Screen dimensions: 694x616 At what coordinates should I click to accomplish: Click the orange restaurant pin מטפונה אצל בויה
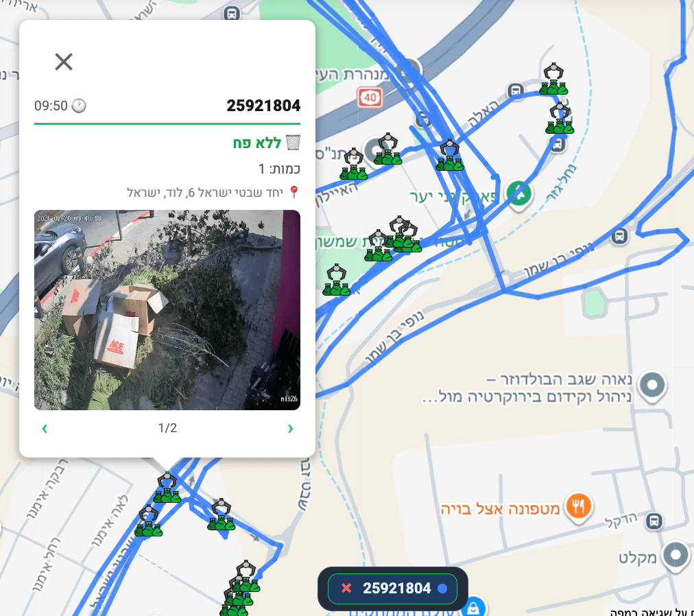tap(579, 507)
